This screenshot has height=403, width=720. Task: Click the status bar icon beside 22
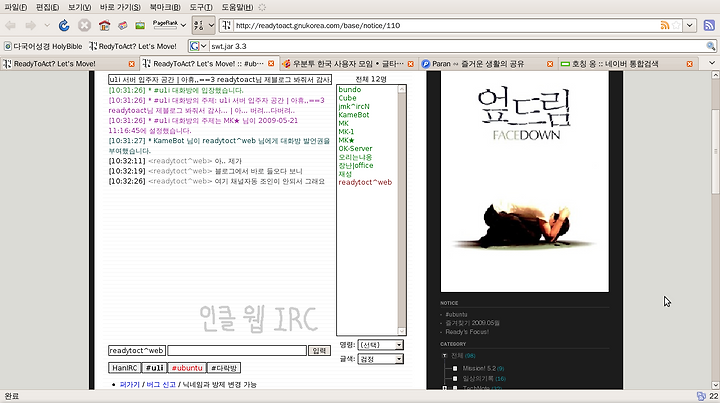coord(701,396)
